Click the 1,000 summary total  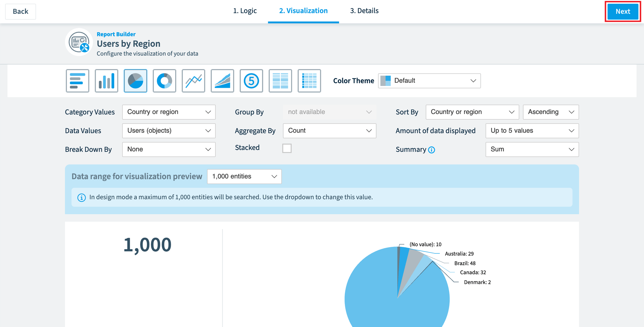coord(147,245)
